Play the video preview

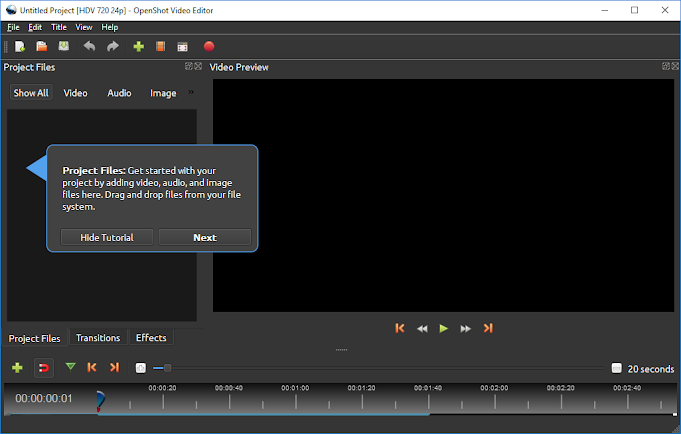443,328
